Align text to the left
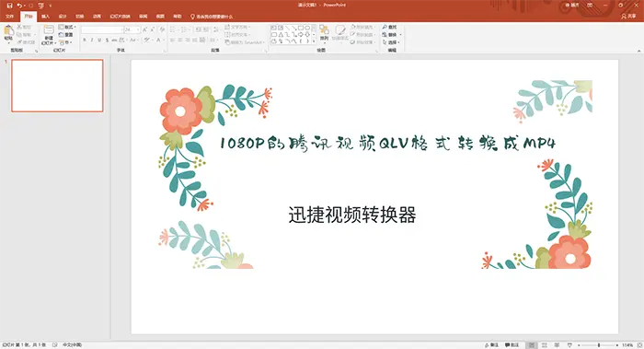Image resolution: width=644 pixels, height=349 pixels. pos(172,40)
